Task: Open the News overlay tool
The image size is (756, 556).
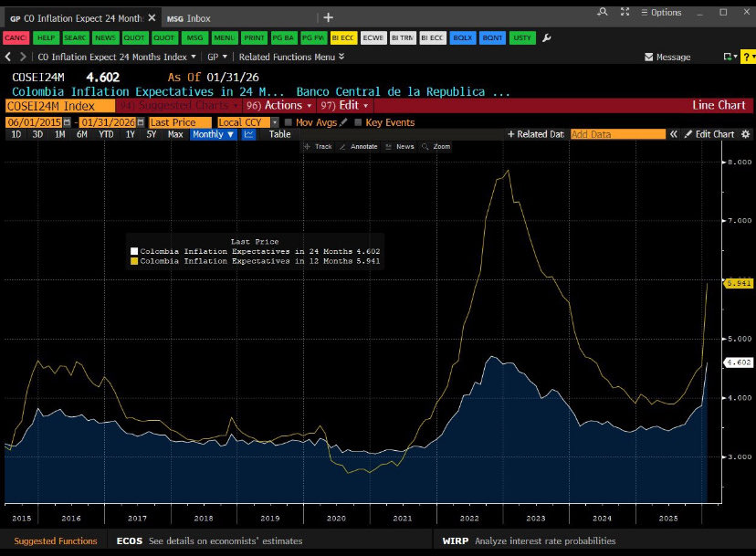Action: (400, 147)
